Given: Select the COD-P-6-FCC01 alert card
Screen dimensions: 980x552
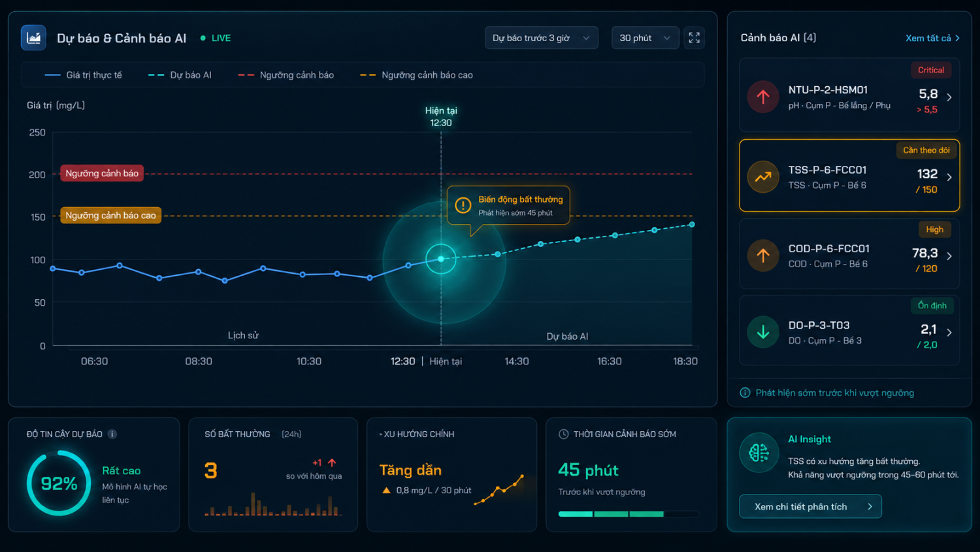Looking at the screenshot, I should coord(849,253).
